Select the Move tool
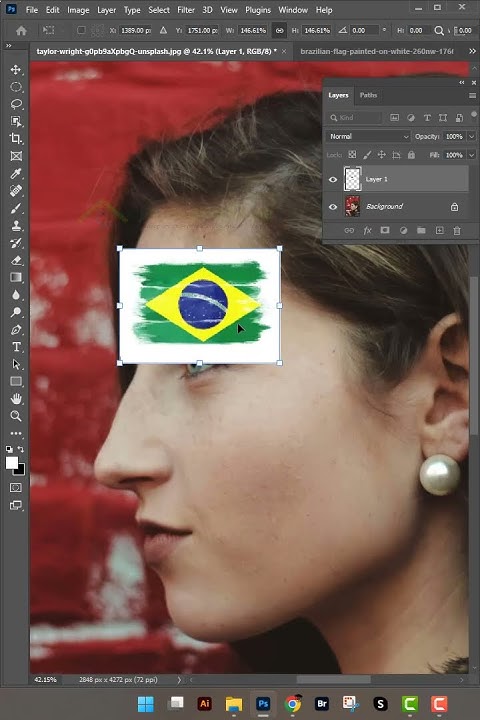This screenshot has width=480, height=720. (x=16, y=70)
